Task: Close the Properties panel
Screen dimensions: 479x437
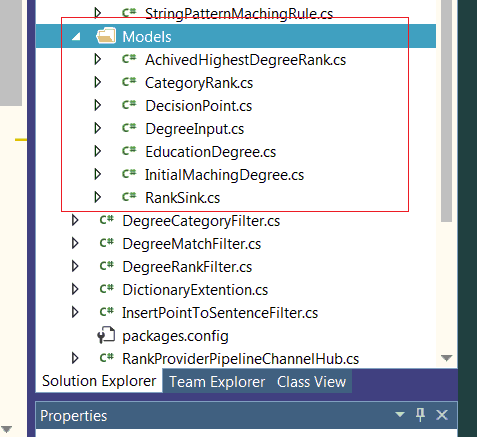Action: (442, 415)
